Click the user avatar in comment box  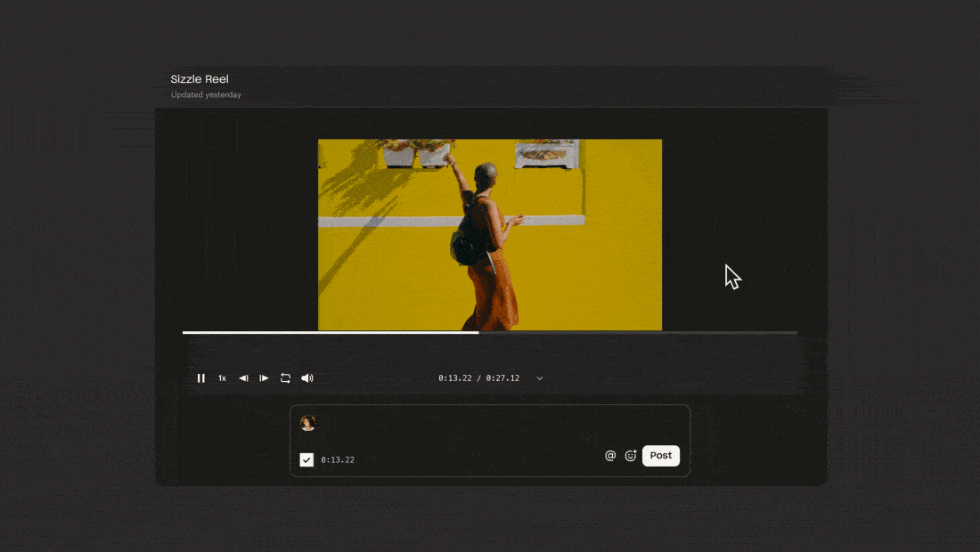click(307, 424)
